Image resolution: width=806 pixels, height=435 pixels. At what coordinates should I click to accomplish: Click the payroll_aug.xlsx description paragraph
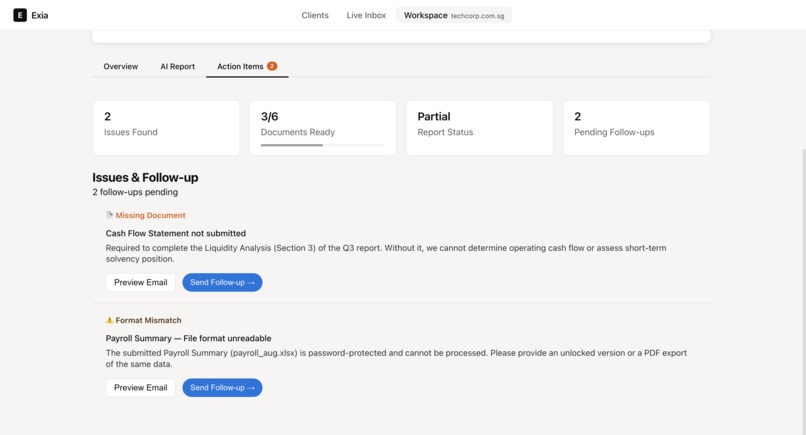coord(396,358)
